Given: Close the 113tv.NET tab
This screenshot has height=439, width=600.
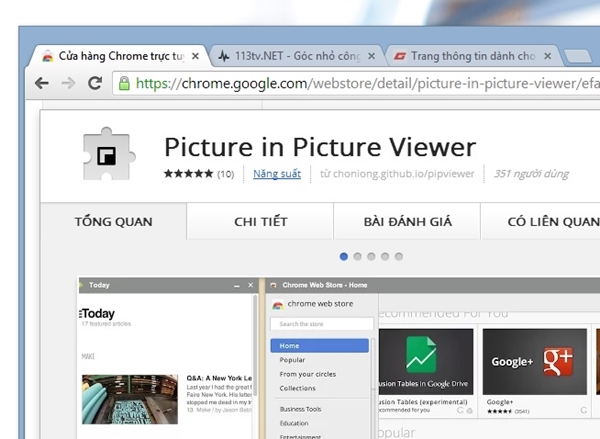Looking at the screenshot, I should (371, 56).
